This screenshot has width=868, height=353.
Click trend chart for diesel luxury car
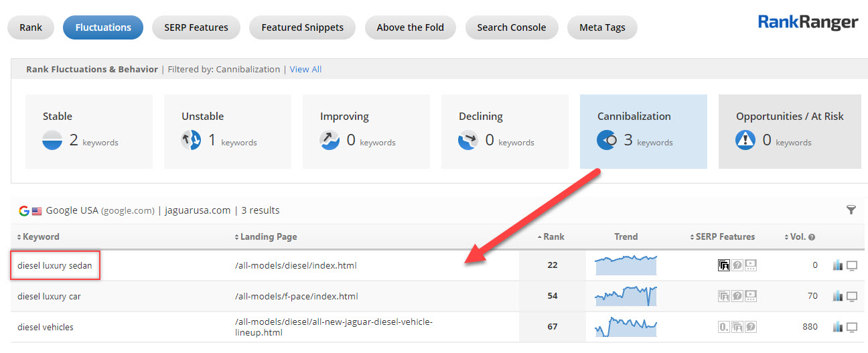(626, 295)
